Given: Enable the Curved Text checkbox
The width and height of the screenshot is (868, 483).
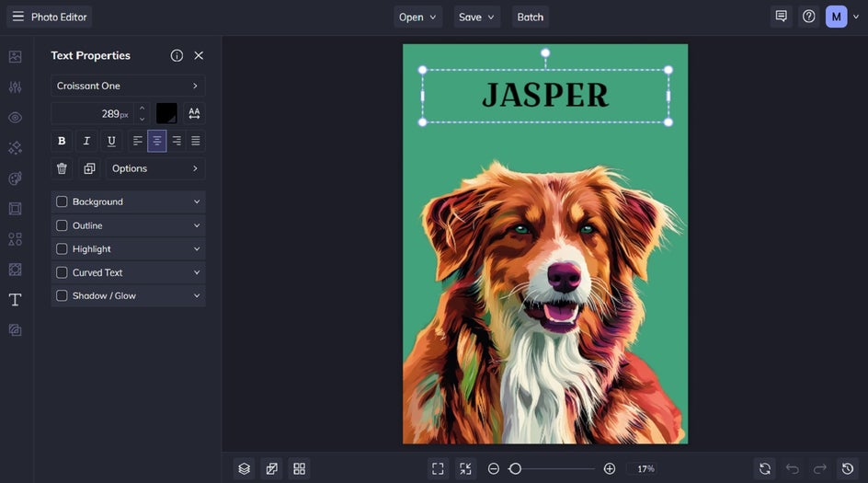Looking at the screenshot, I should [62, 272].
